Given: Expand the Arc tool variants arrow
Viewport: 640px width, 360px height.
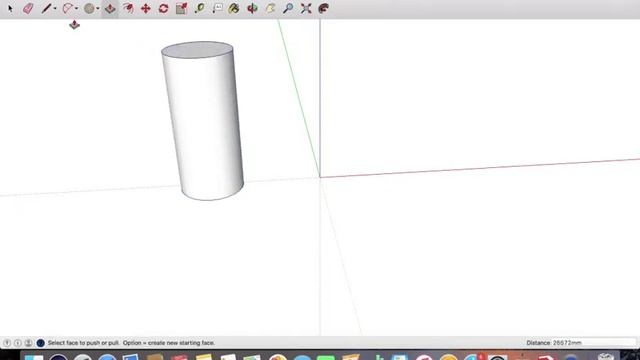Looking at the screenshot, I should tap(76, 9).
